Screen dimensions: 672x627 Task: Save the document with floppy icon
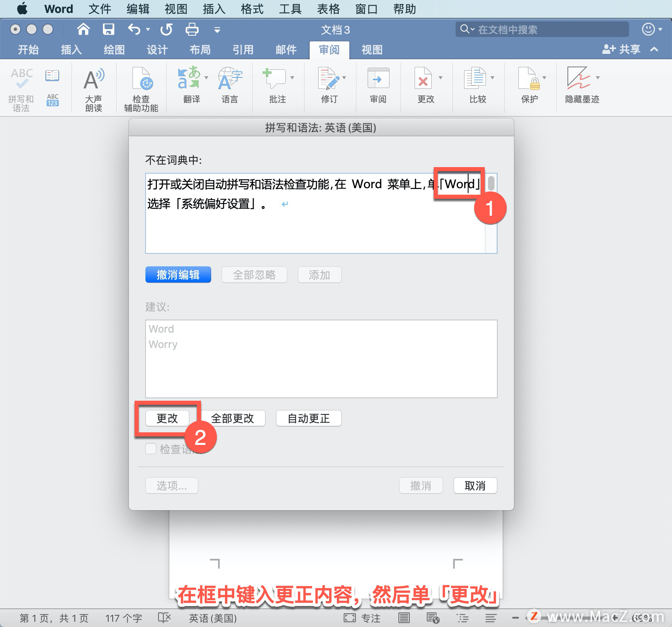pyautogui.click(x=108, y=29)
